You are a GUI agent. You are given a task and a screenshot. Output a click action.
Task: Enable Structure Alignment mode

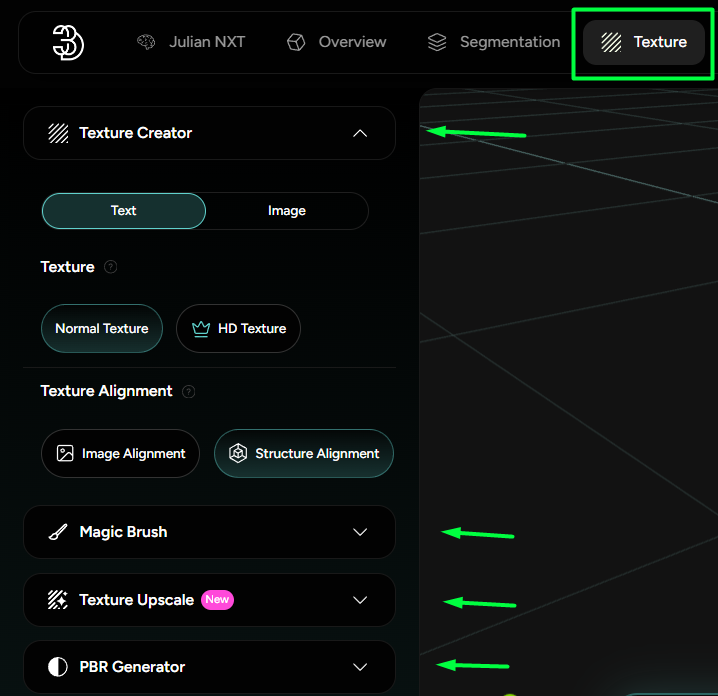304,453
